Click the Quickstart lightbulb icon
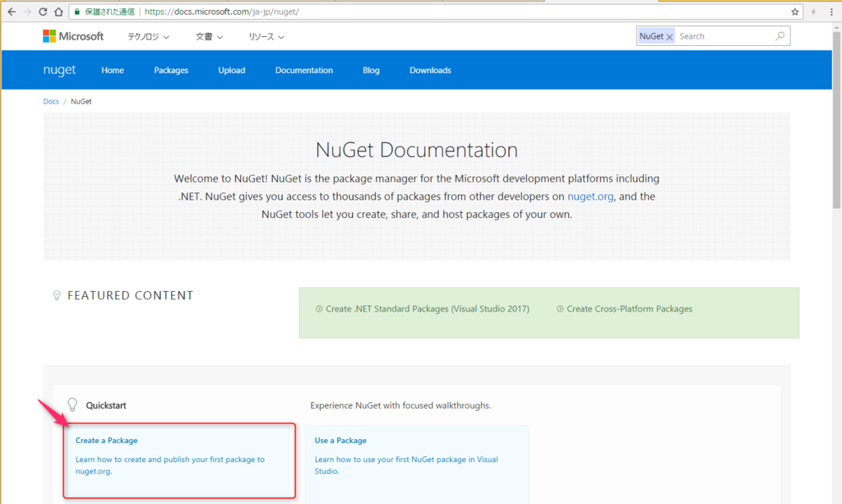Image resolution: width=842 pixels, height=504 pixels. (72, 405)
